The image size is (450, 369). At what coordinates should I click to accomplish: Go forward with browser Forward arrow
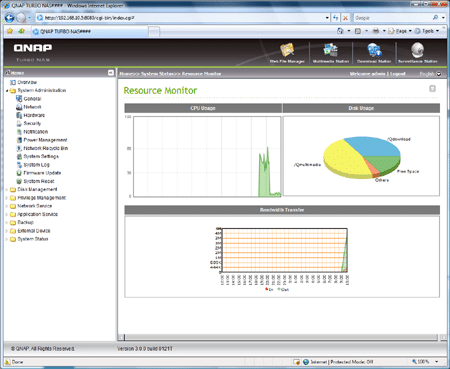tap(21, 18)
